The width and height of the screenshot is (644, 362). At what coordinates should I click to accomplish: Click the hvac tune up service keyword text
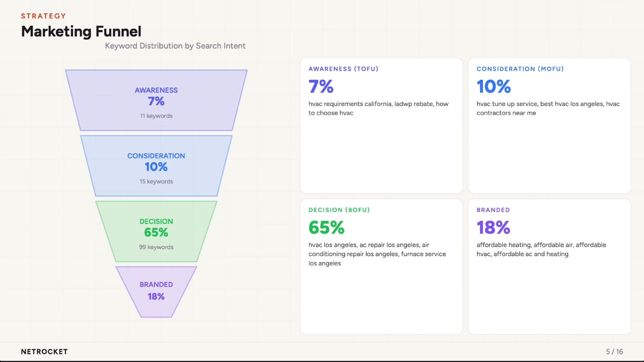pos(507,104)
